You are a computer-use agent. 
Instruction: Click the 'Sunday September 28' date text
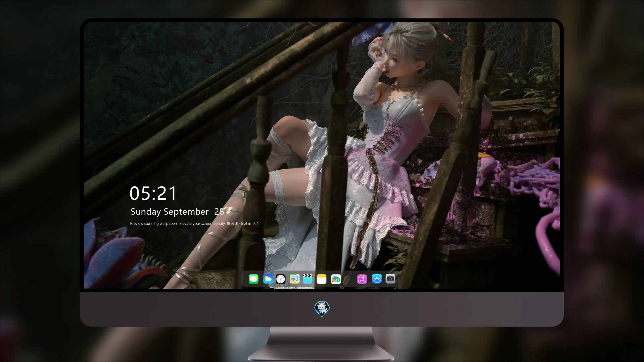[x=177, y=212]
